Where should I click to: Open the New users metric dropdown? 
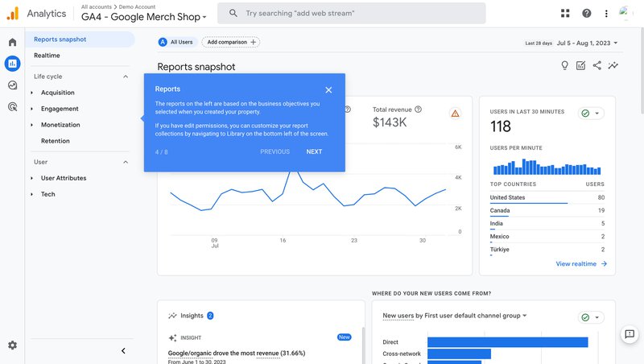(455, 316)
